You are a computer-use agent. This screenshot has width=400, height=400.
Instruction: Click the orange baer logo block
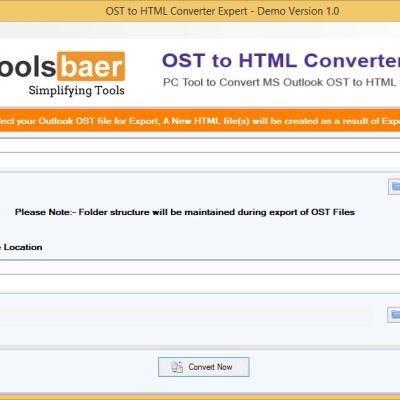click(x=91, y=66)
